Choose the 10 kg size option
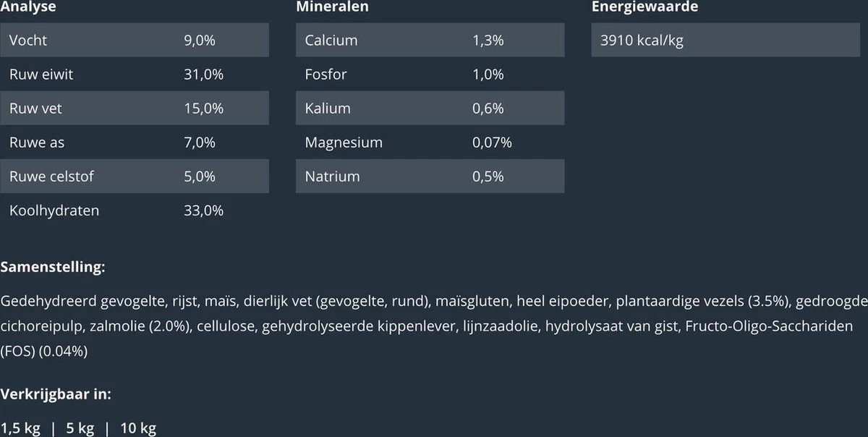The width and height of the screenshot is (868, 437). pos(137,428)
